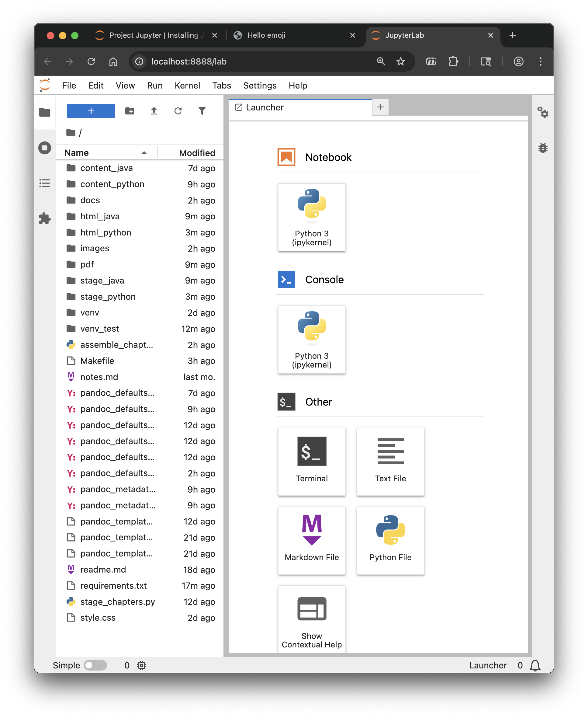This screenshot has width=588, height=718.
Task: Open the Kernel menu
Action: [x=187, y=85]
